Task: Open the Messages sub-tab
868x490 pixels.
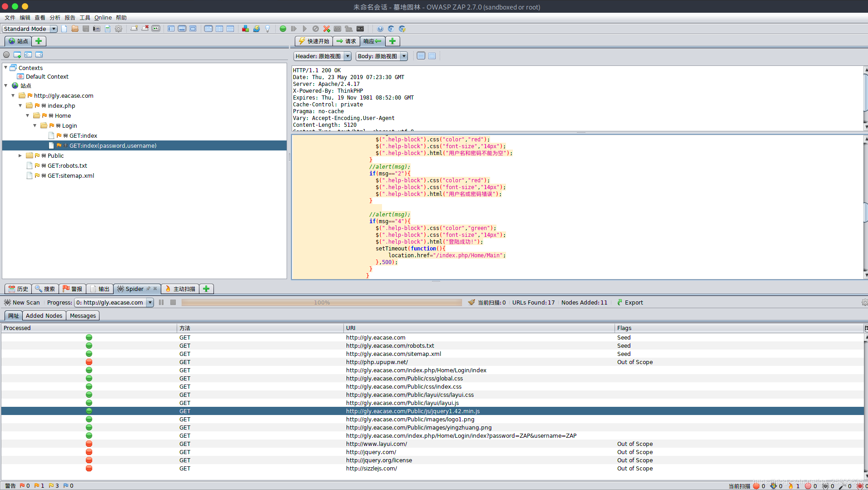Action: (x=83, y=315)
